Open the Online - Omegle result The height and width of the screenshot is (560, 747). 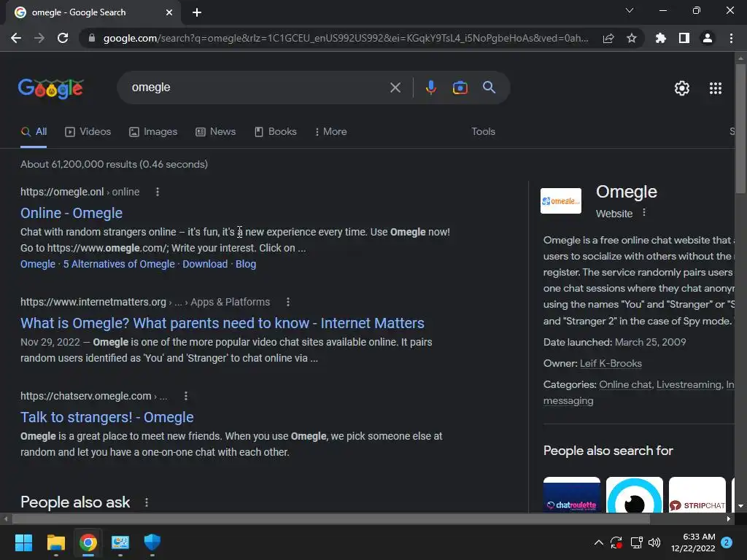[x=71, y=213]
